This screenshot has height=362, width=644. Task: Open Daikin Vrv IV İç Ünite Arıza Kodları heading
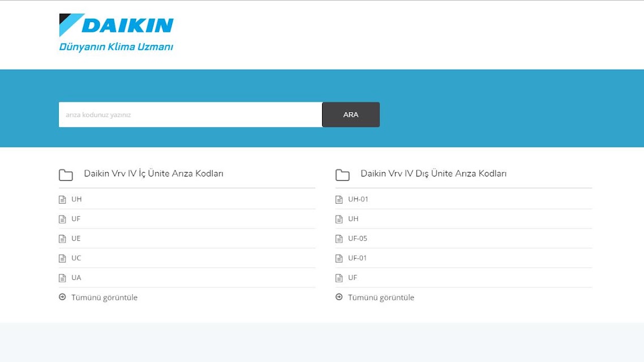(x=153, y=174)
